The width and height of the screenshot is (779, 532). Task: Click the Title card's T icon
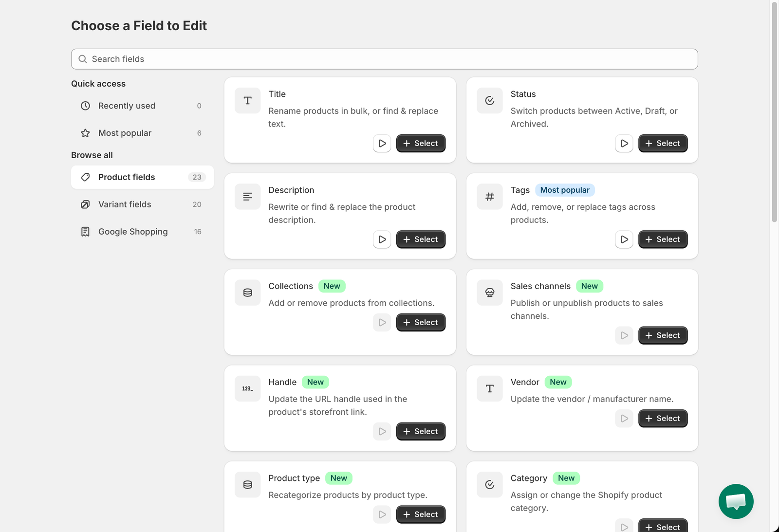coord(248,101)
